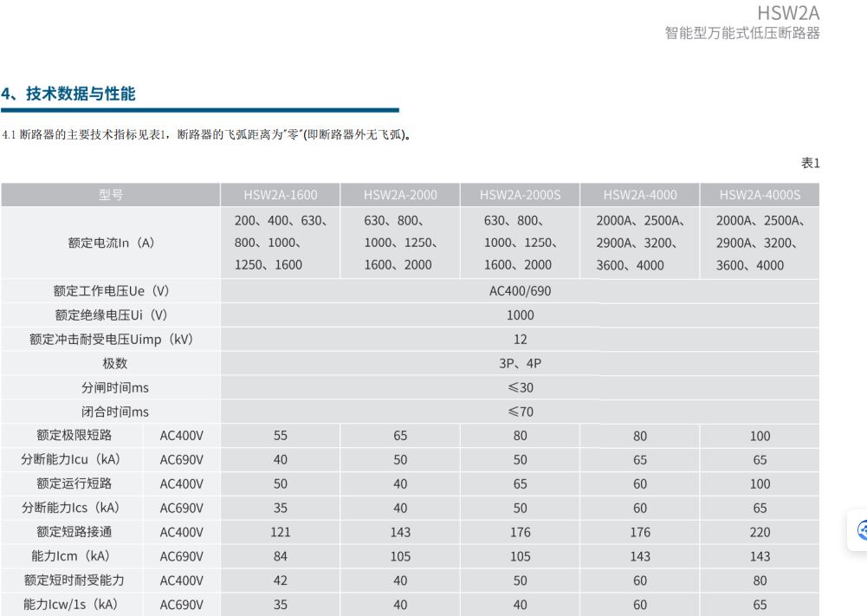The height and width of the screenshot is (616, 867).
Task: Click AC690V in the 能力Icw/1s row
Action: [181, 605]
